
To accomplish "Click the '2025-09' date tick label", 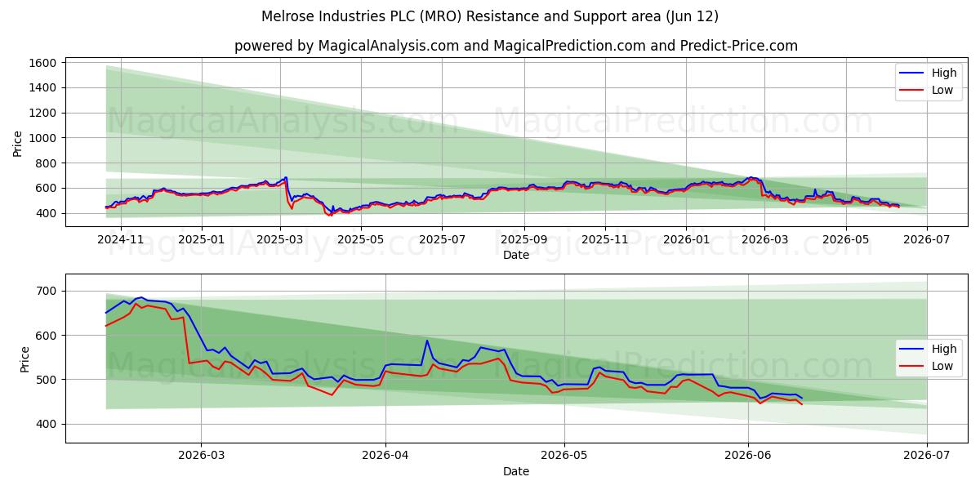I will point(523,239).
